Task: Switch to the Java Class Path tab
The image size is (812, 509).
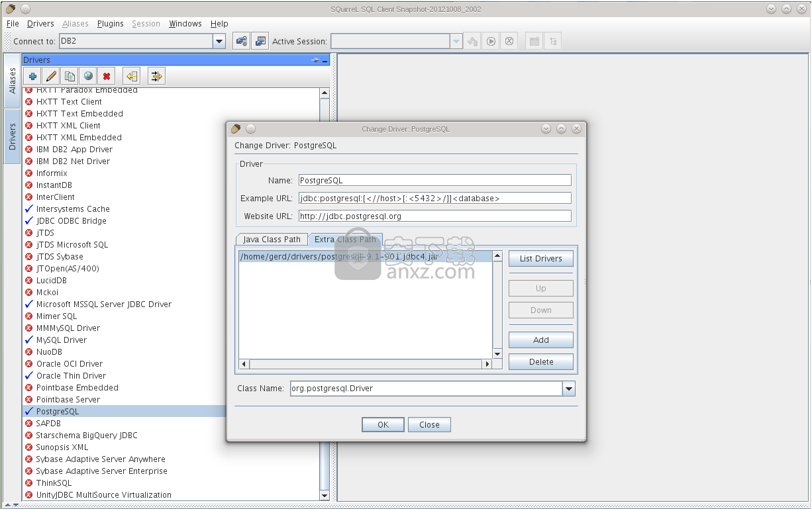Action: tap(272, 240)
